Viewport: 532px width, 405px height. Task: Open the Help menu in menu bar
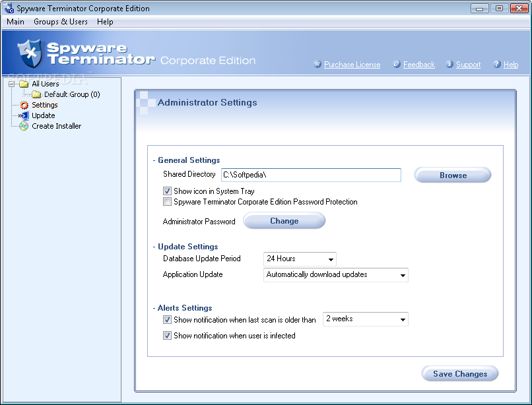[x=105, y=22]
